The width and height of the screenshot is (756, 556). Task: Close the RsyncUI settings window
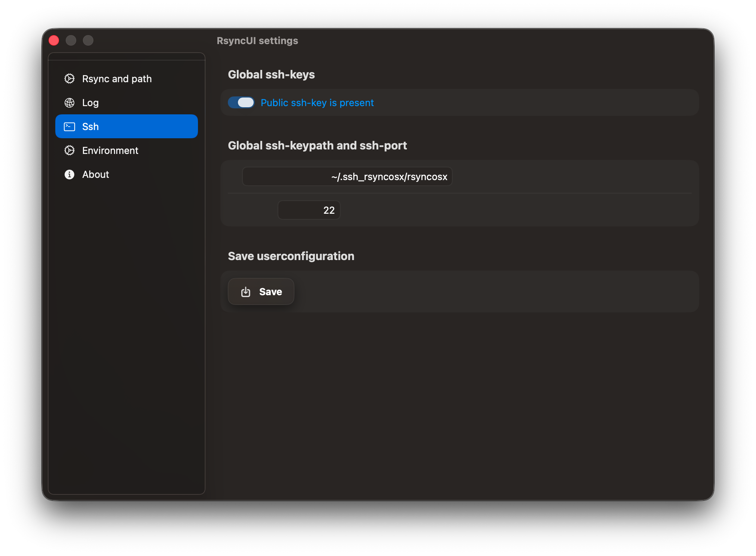(x=54, y=40)
